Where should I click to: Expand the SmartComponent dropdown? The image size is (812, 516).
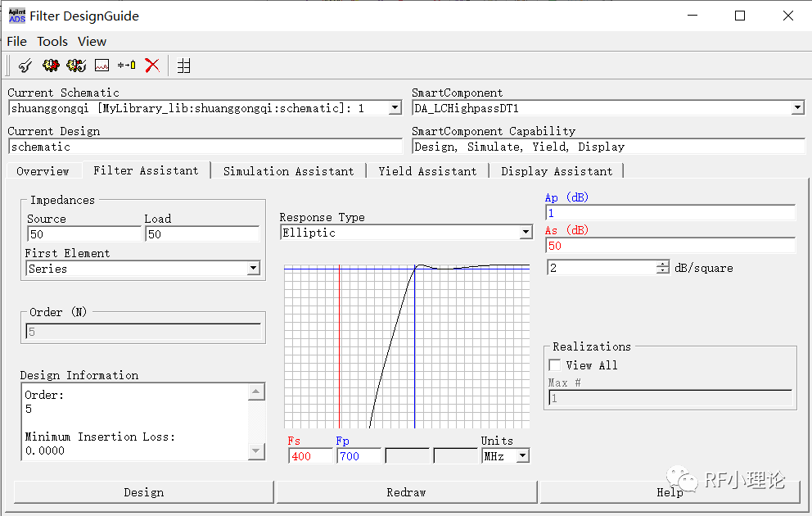(x=797, y=108)
